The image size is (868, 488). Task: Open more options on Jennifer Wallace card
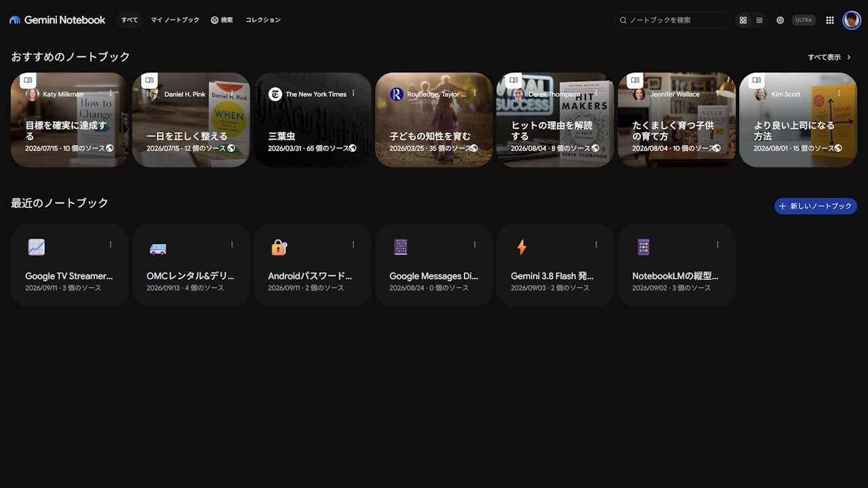click(717, 93)
